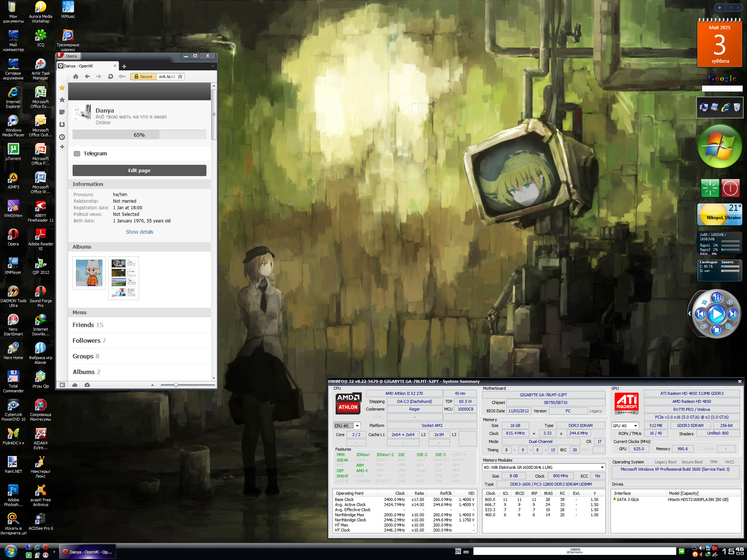Click the Opera home button
The width and height of the screenshot is (747, 560).
76,77
